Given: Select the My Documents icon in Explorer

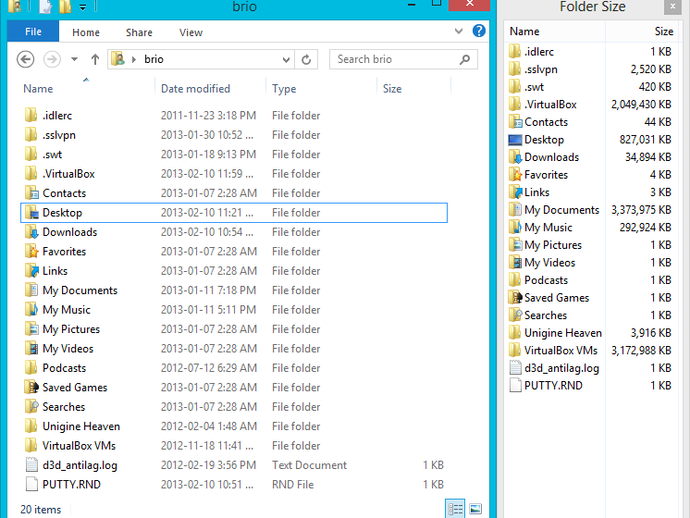Looking at the screenshot, I should pos(32,290).
